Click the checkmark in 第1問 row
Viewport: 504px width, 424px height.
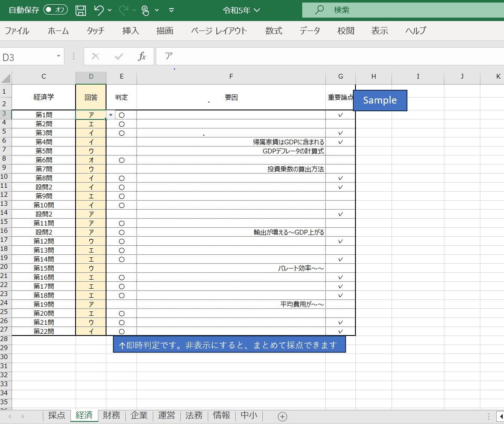(x=340, y=115)
